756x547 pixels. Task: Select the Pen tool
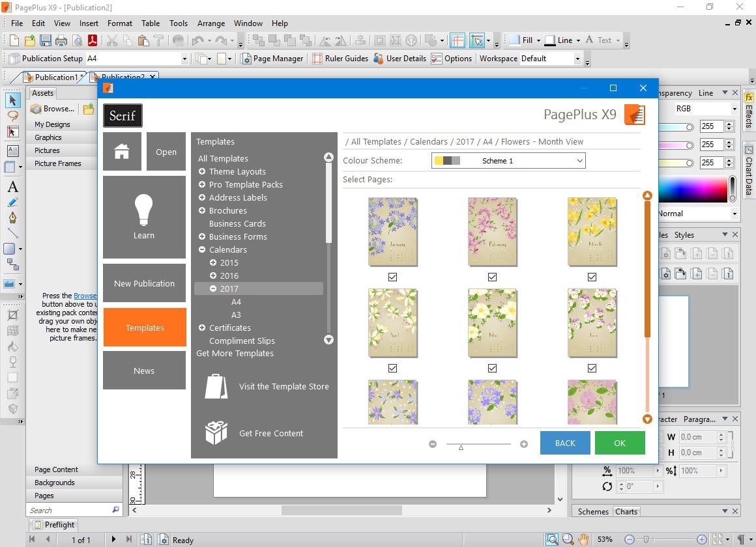(x=13, y=217)
